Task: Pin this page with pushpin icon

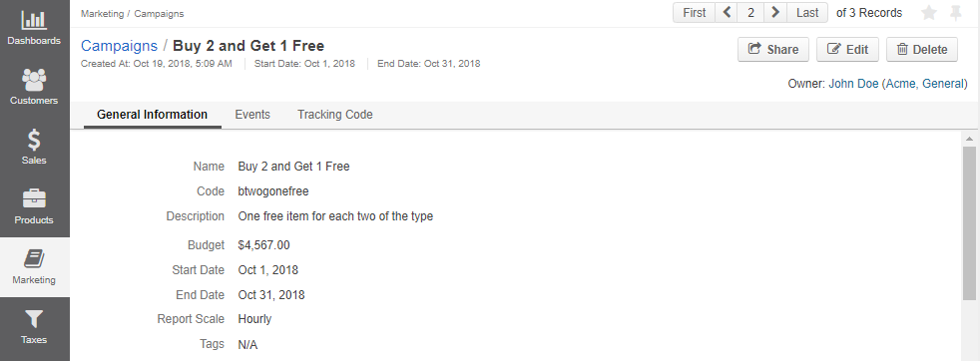Action: (x=956, y=13)
